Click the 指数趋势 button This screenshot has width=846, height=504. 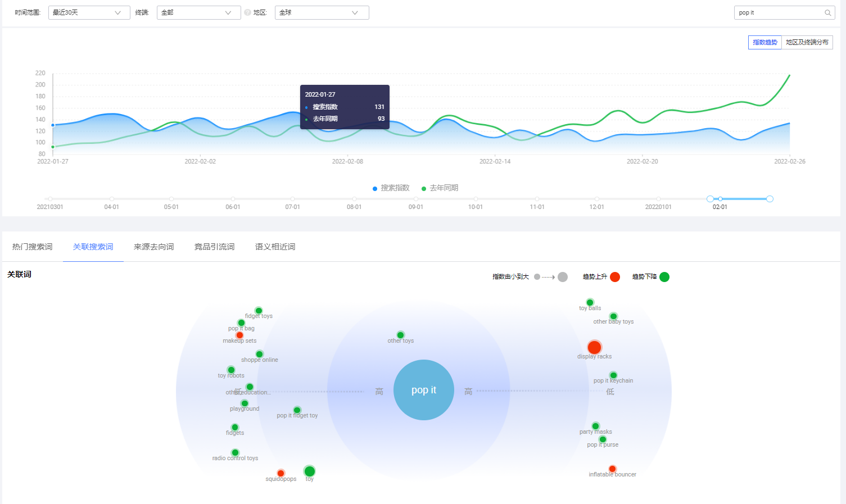tap(764, 42)
